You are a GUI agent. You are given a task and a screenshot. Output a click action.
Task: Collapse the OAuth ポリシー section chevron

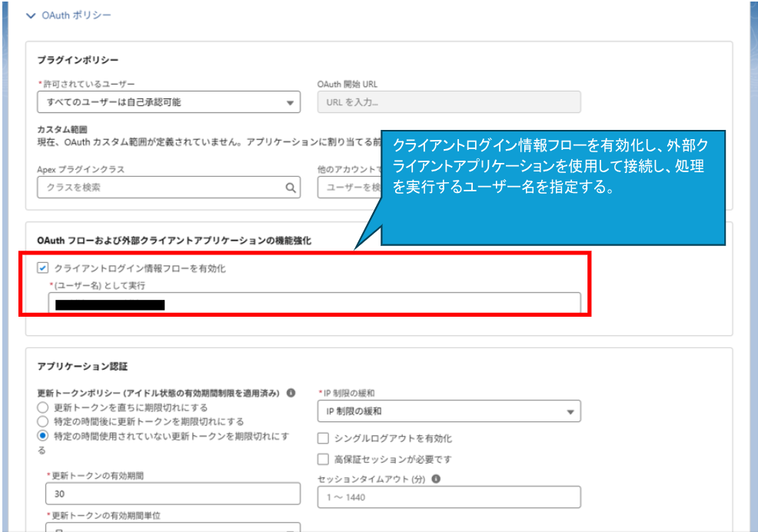31,16
